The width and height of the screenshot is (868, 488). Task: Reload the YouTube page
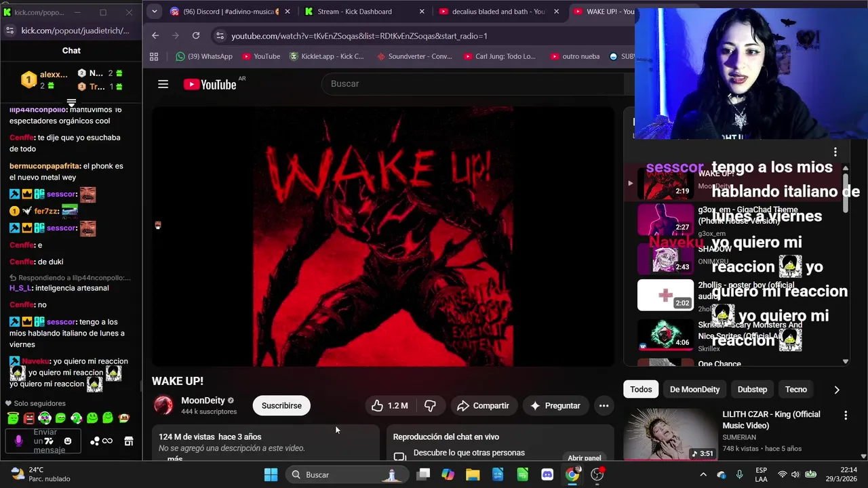pos(196,36)
